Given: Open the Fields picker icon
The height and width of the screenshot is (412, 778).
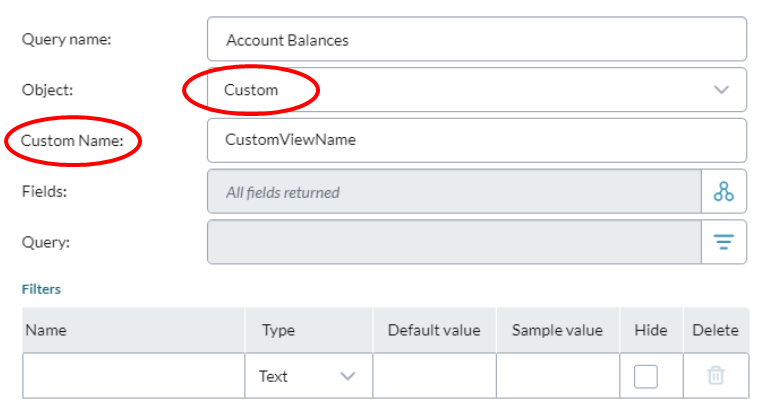Looking at the screenshot, I should tap(723, 192).
